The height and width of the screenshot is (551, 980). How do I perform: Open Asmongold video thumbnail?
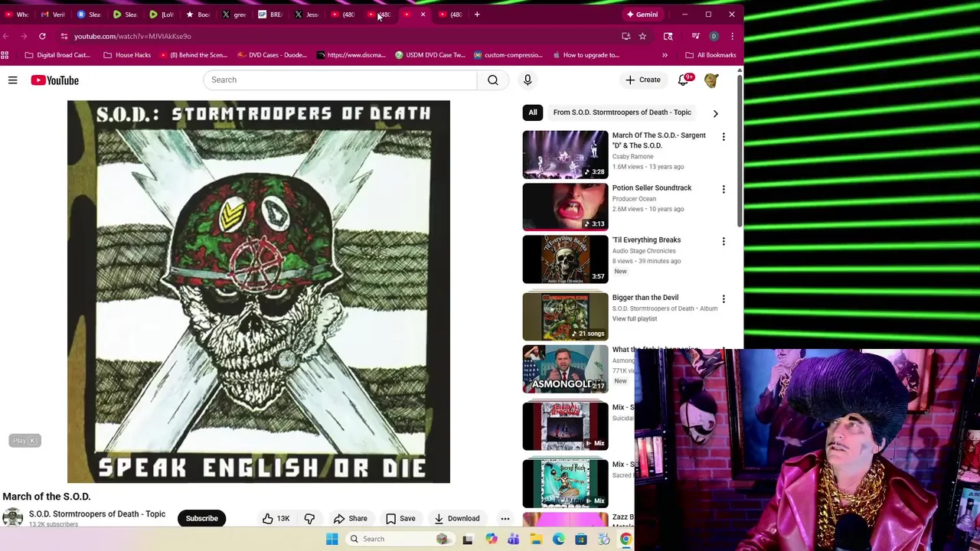tap(565, 369)
